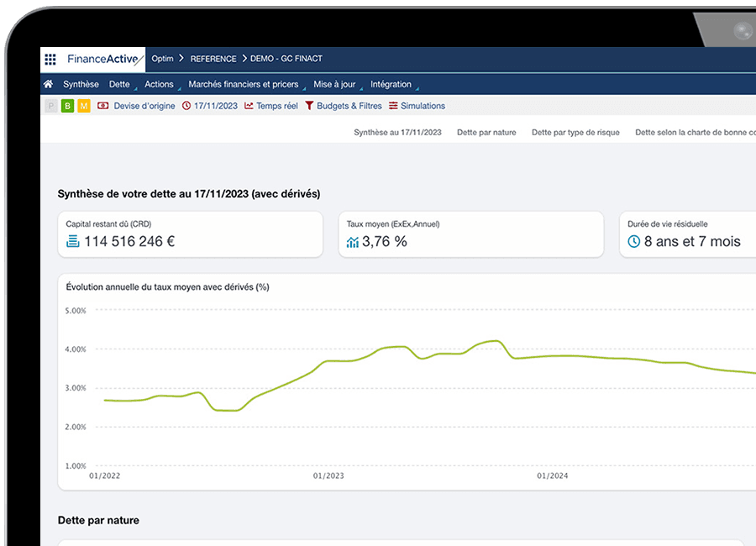Click the Simulations sliders icon
The image size is (756, 546).
tap(393, 106)
